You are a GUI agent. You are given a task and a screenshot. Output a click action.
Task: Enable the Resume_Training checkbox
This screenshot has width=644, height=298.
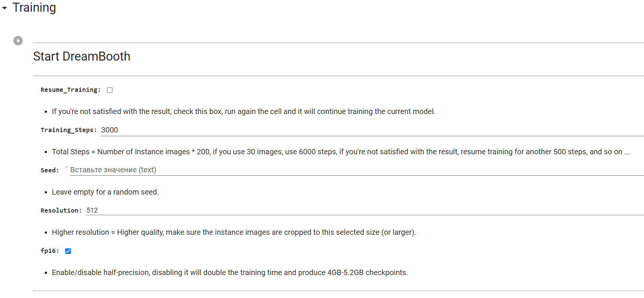pos(110,90)
